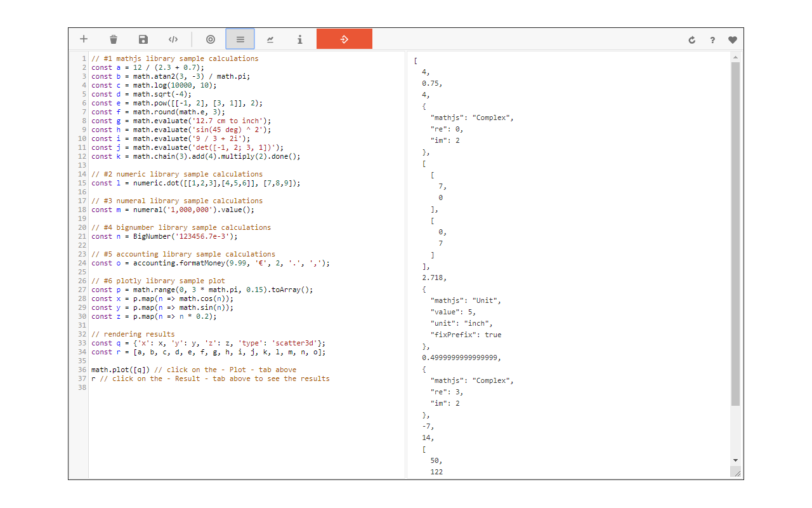812x508 pixels.
Task: Click the heart icon
Action: click(733, 40)
